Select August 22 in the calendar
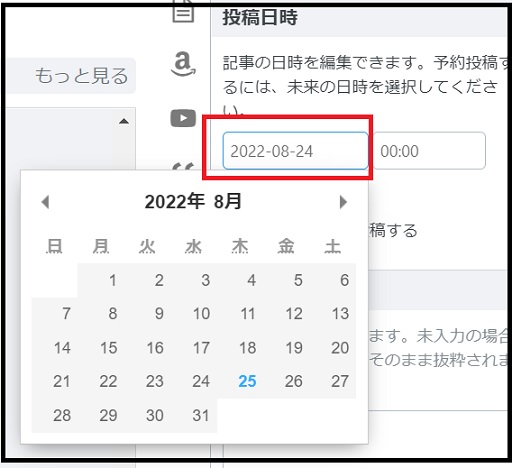The image size is (512, 468). [101, 382]
